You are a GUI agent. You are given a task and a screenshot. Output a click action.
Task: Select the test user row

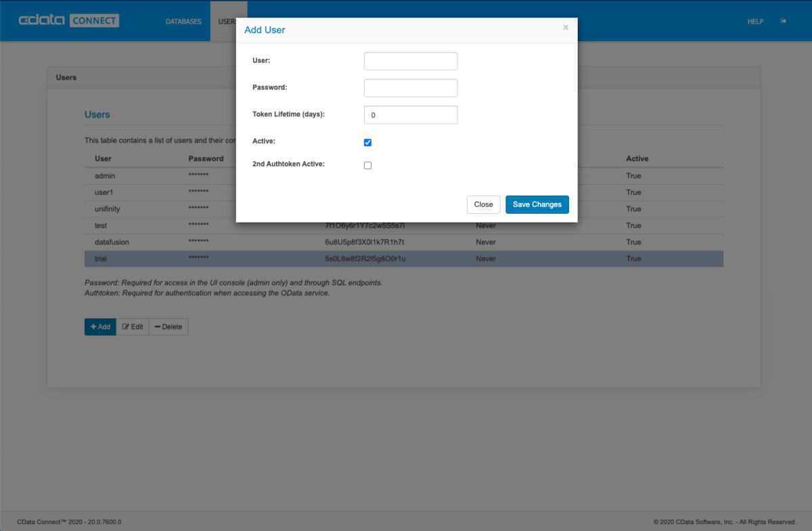click(404, 225)
